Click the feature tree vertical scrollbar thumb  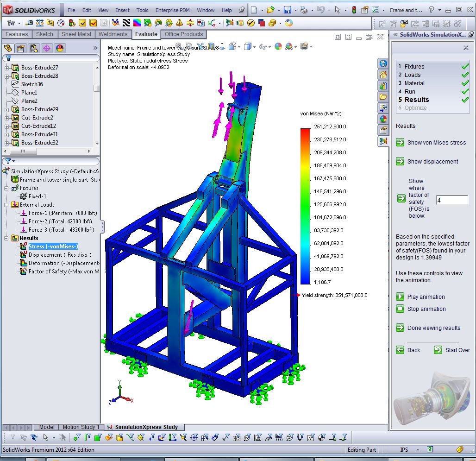[x=96, y=88]
